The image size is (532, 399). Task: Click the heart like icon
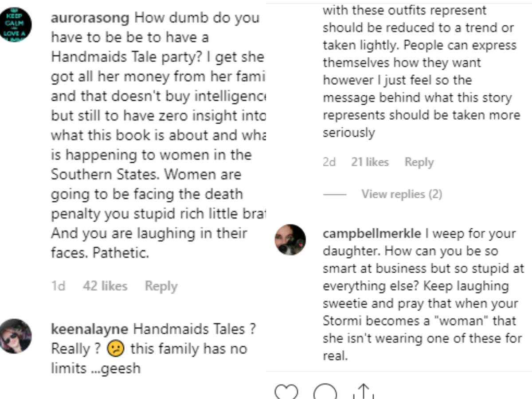coord(286,393)
